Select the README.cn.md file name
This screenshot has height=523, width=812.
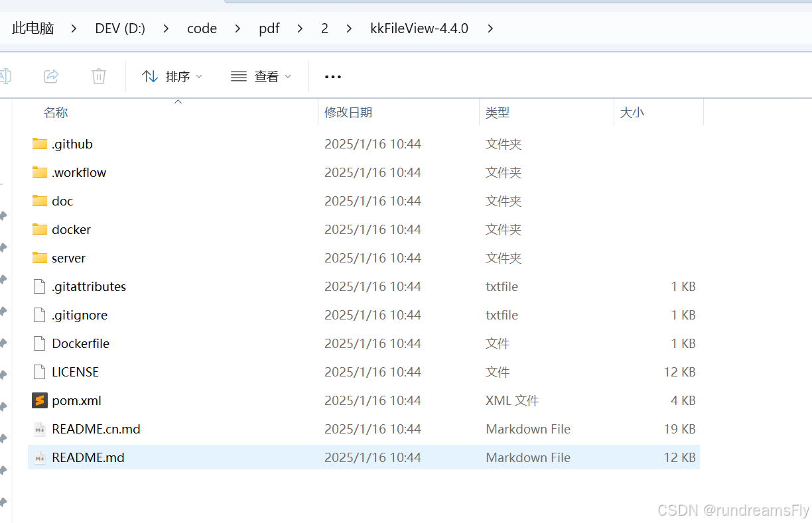click(x=96, y=429)
